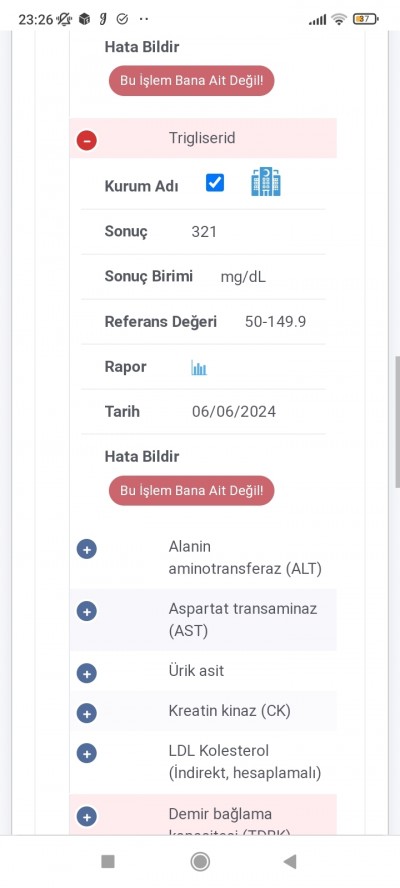Expand the Ürik asit plus icon
Screen dimensions: 400x888
(87, 673)
